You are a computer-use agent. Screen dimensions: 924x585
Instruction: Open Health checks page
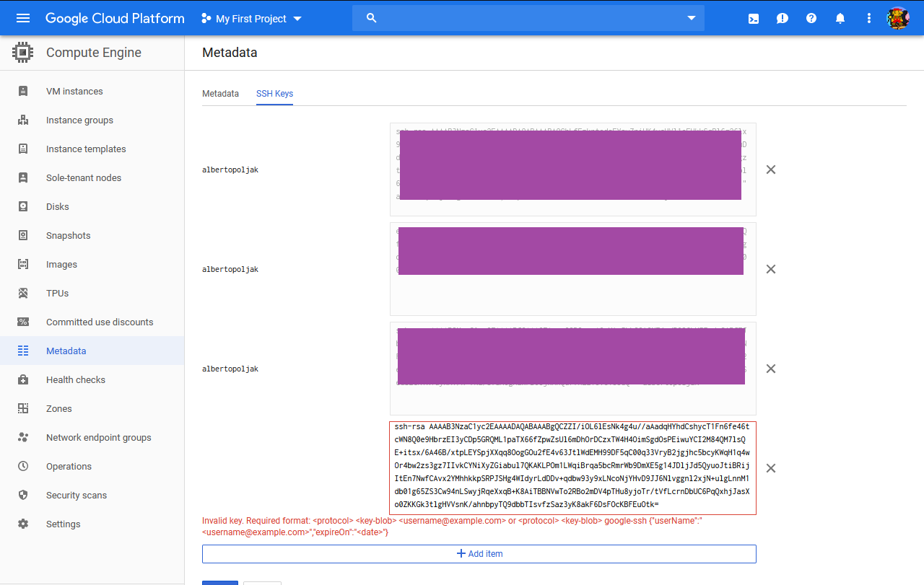[x=76, y=380]
